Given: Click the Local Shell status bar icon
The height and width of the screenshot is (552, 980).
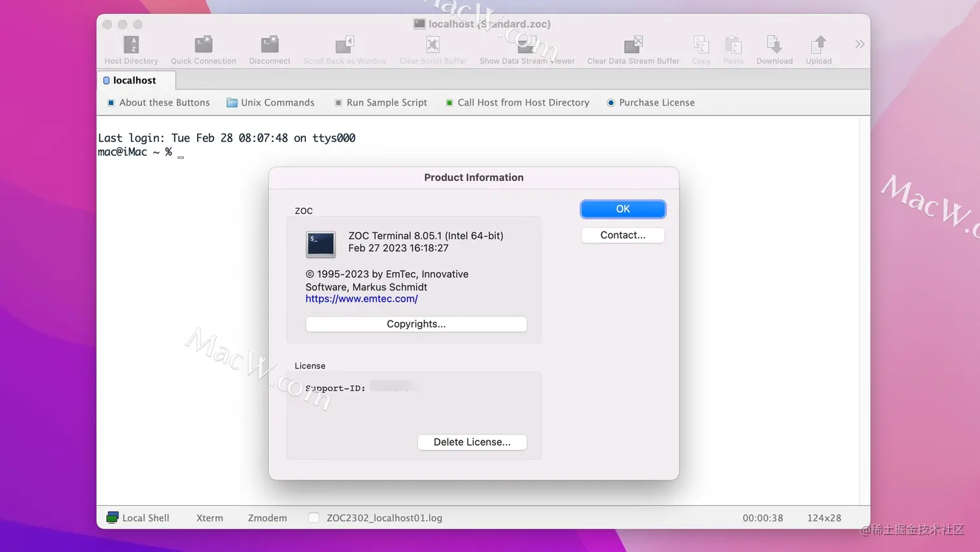Looking at the screenshot, I should (112, 518).
